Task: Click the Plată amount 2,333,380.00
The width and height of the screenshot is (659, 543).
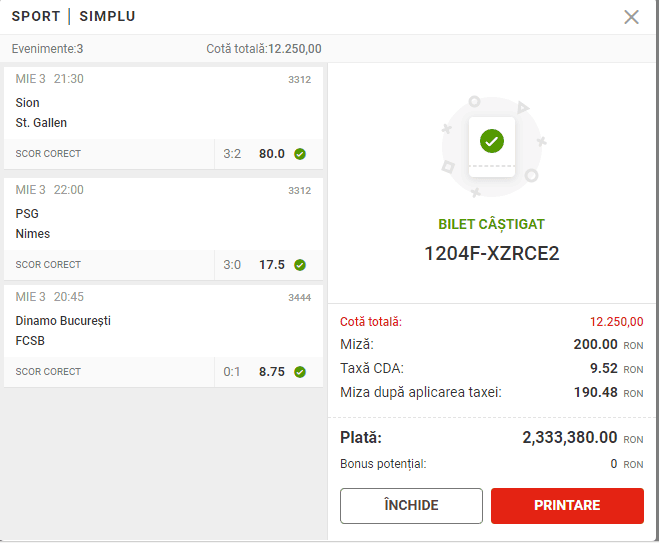Action: (569, 438)
